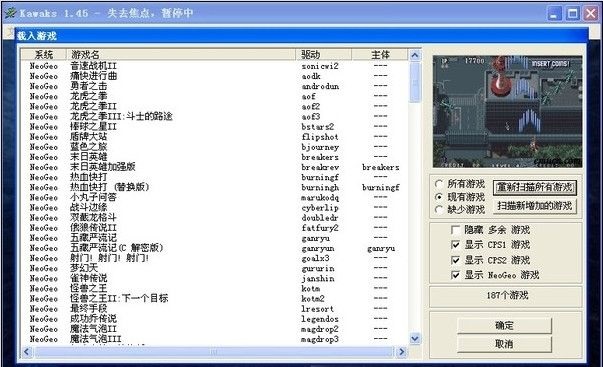The height and width of the screenshot is (367, 603).
Task: Click the 扫描新增加的游戏 button
Action: coord(535,206)
